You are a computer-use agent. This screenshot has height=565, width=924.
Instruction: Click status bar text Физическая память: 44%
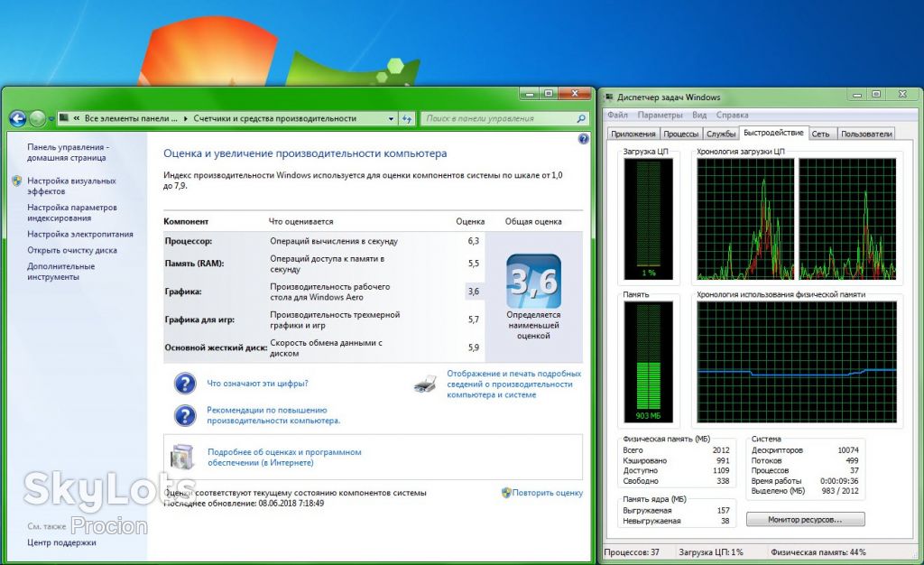pyautogui.click(x=818, y=552)
